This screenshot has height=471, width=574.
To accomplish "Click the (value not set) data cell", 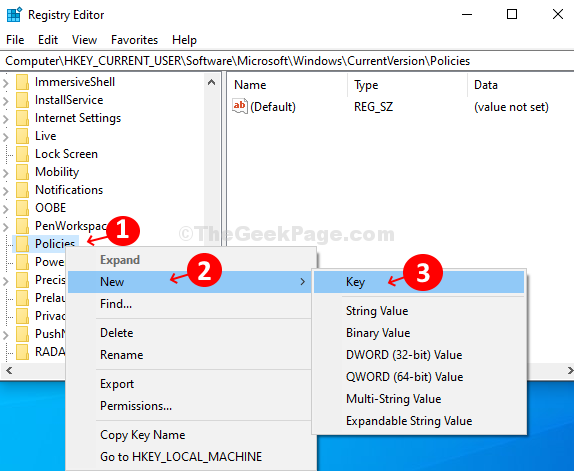I will pyautogui.click(x=511, y=107).
